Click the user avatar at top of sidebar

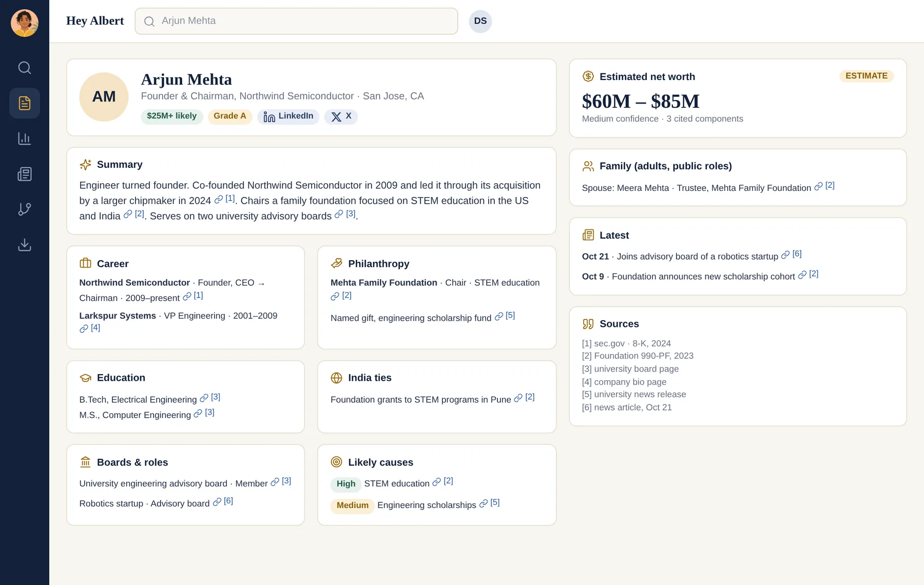(25, 23)
